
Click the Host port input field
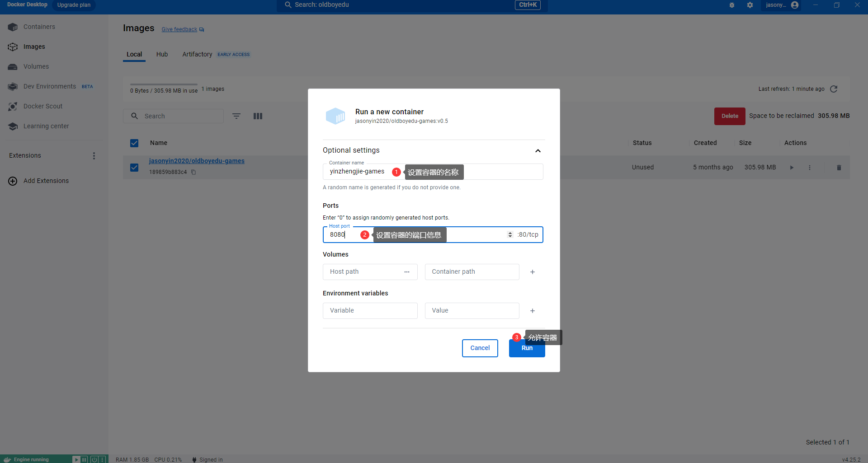tap(416, 235)
